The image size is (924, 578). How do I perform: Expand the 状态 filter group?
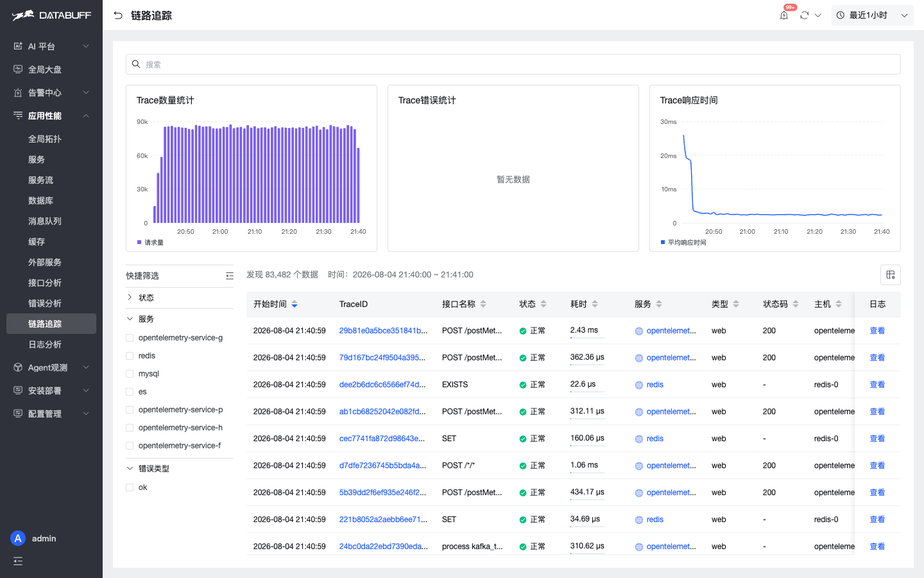pyautogui.click(x=130, y=297)
